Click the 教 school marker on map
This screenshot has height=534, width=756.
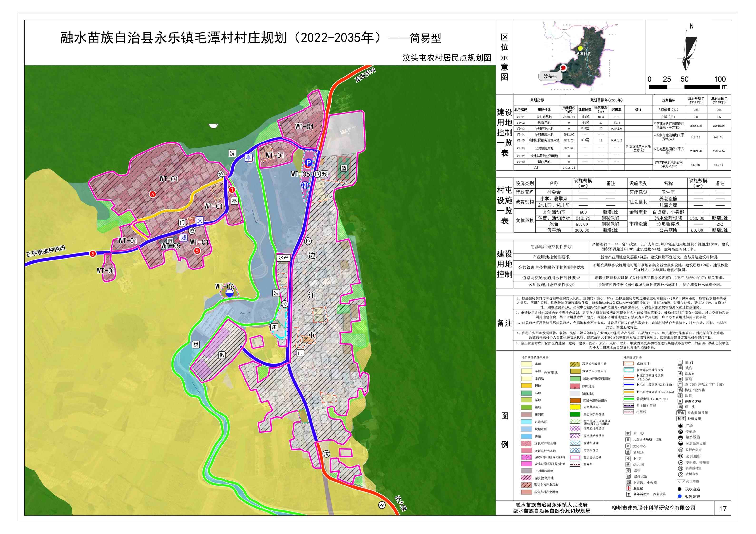(x=222, y=355)
